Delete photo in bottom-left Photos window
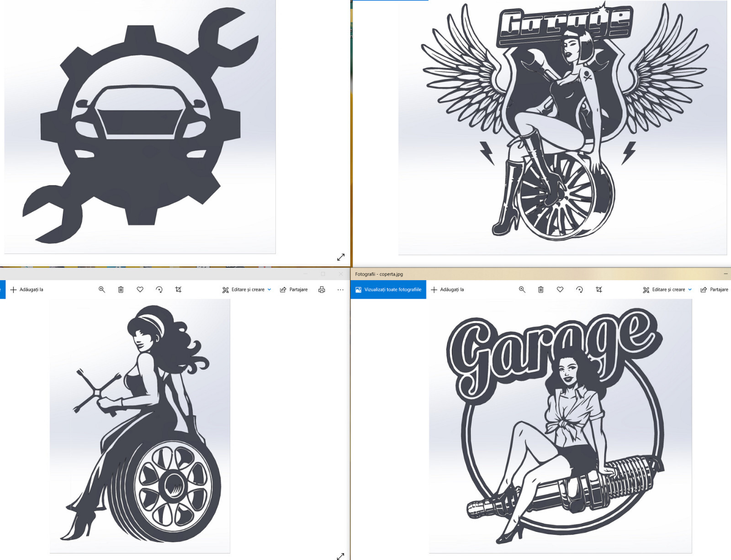Image resolution: width=731 pixels, height=560 pixels. point(121,290)
